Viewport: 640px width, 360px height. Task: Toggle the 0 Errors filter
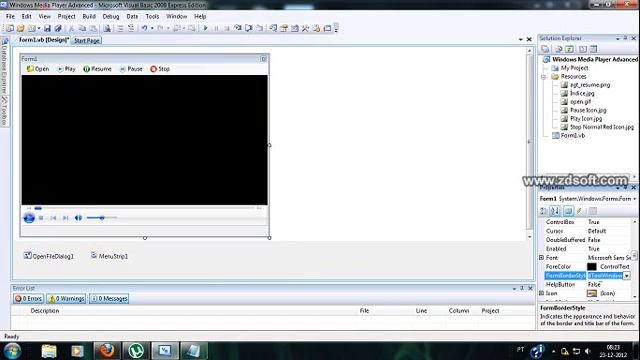click(x=29, y=299)
